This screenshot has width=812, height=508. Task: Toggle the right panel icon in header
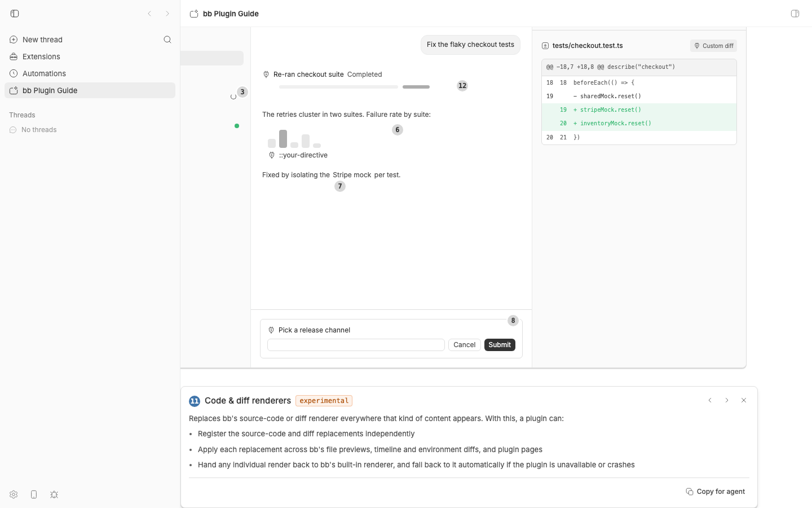click(x=795, y=14)
